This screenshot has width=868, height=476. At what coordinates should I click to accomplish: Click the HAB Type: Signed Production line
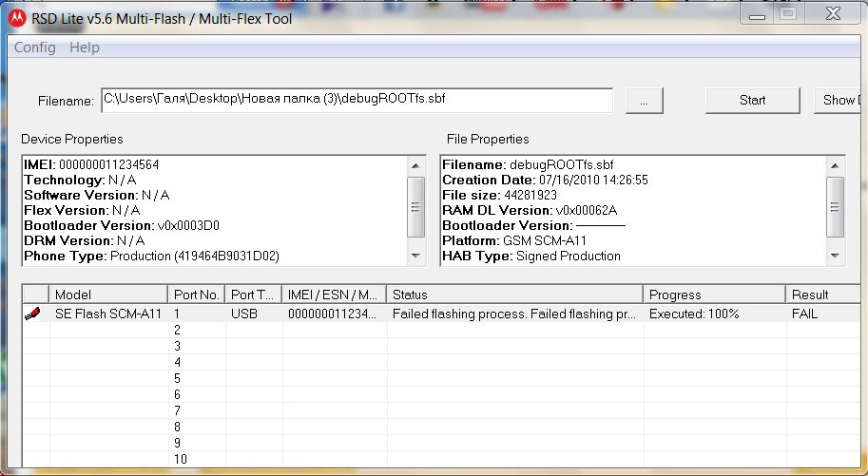(x=531, y=256)
